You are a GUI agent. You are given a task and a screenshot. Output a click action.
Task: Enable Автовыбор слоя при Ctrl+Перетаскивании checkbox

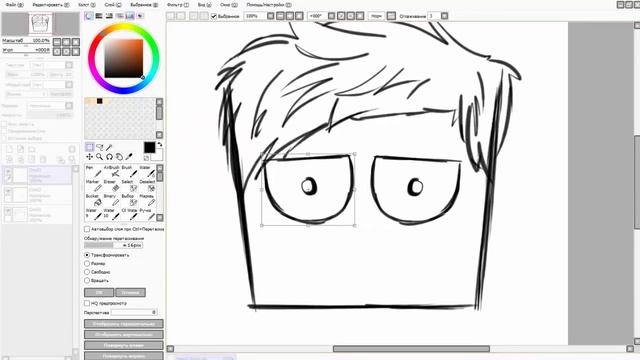[x=87, y=229]
